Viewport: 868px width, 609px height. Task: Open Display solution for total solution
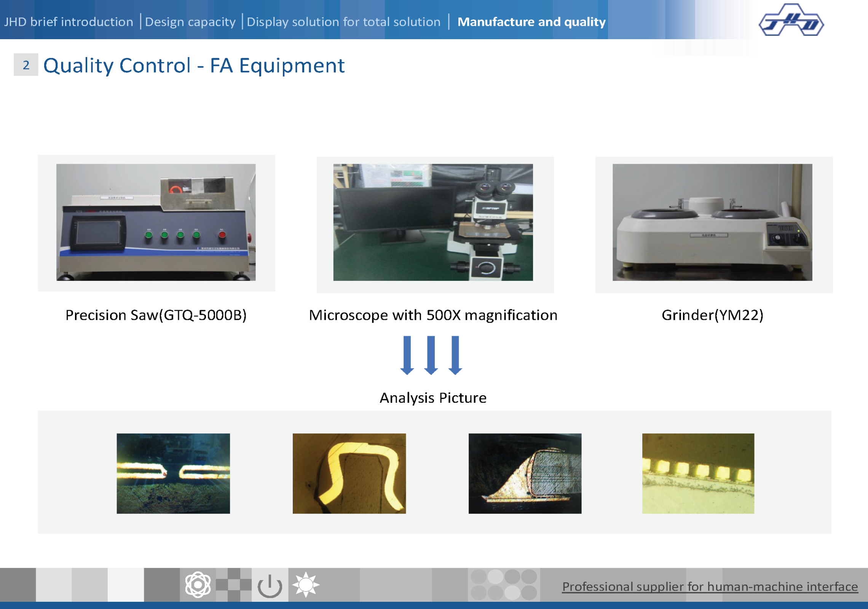tap(343, 22)
